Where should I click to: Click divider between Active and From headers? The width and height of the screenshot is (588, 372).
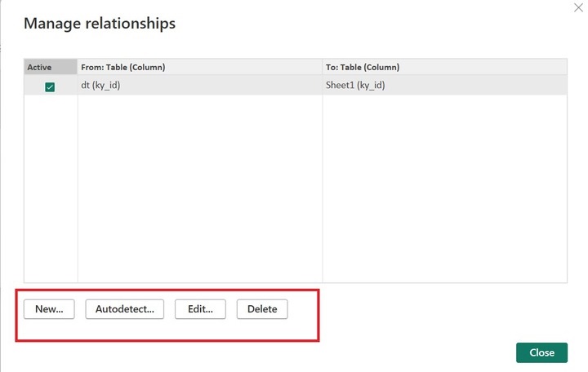point(78,67)
